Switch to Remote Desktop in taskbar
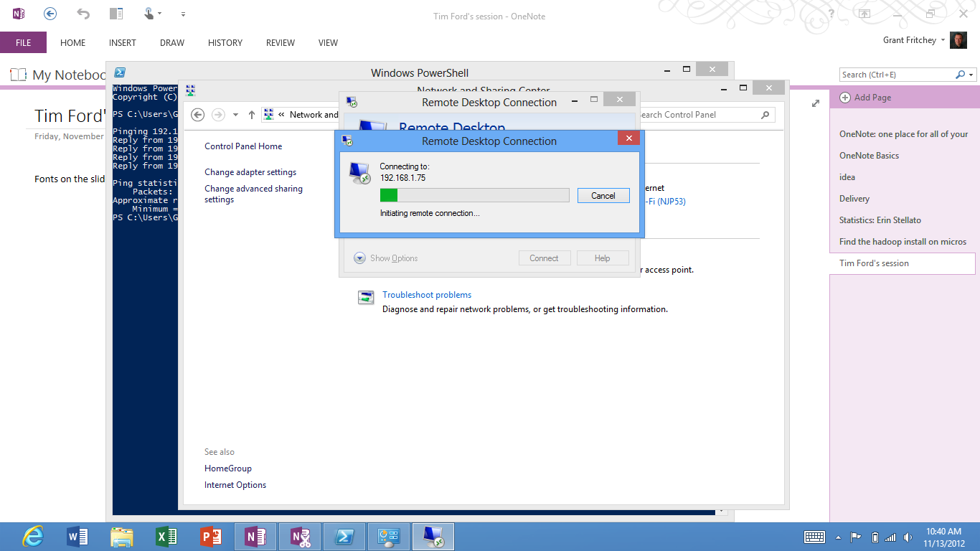Image resolution: width=980 pixels, height=551 pixels. (x=433, y=537)
